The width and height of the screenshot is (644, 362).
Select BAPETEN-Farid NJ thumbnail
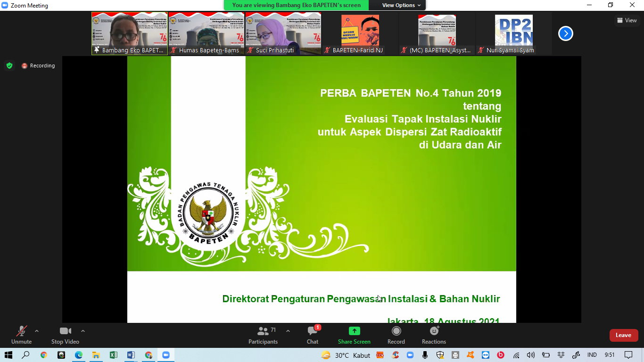[x=360, y=33]
